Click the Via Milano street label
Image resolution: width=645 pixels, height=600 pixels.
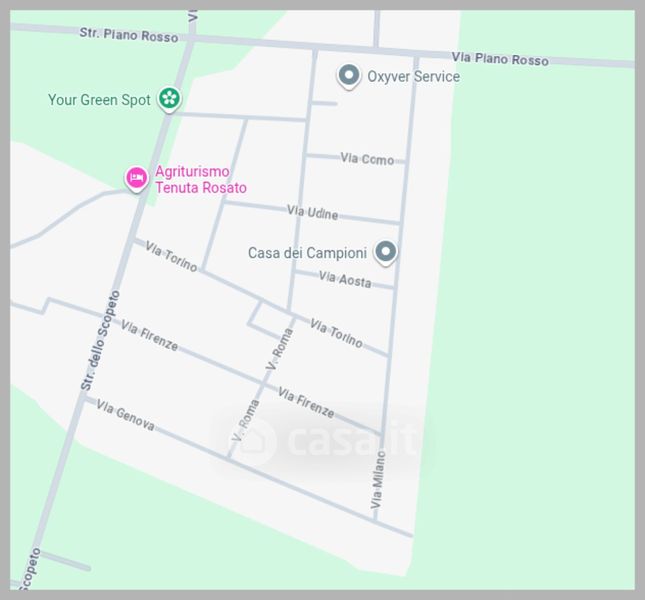pyautogui.click(x=377, y=480)
